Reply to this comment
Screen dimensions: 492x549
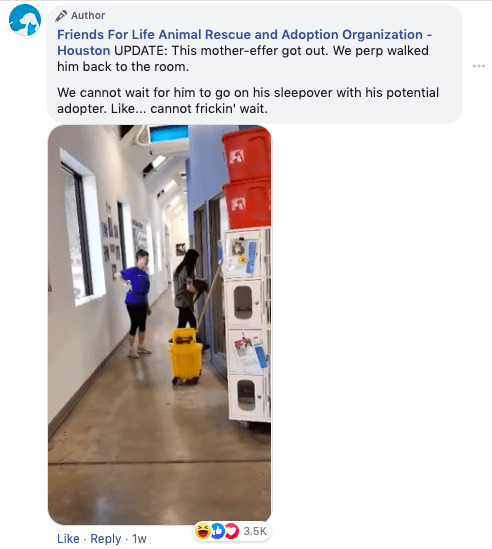pos(106,538)
